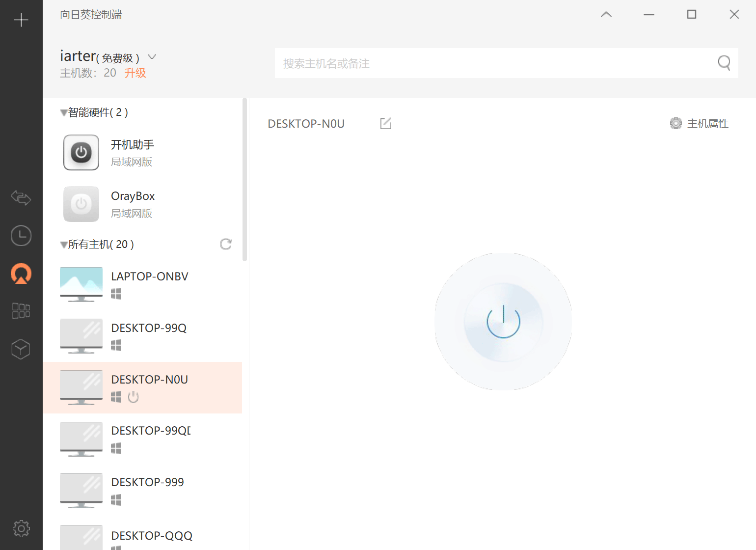Open the history clock sidebar icon
Image resolution: width=756 pixels, height=550 pixels.
tap(21, 236)
